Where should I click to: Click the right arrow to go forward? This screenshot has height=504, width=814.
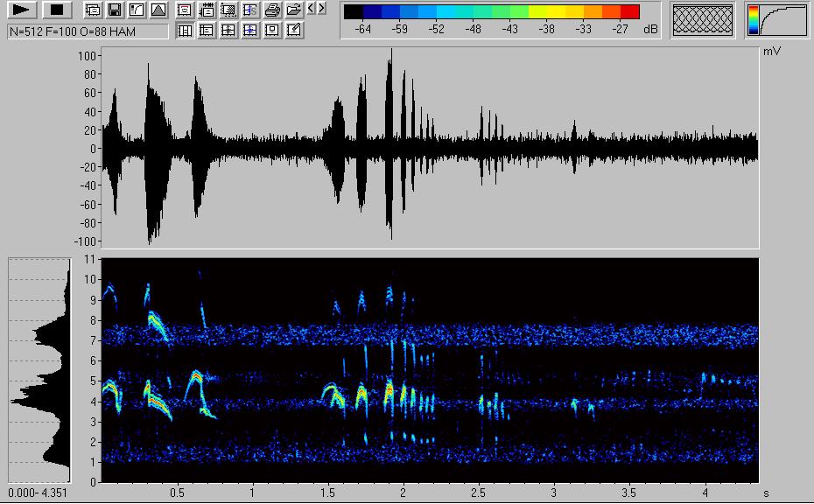click(x=322, y=9)
